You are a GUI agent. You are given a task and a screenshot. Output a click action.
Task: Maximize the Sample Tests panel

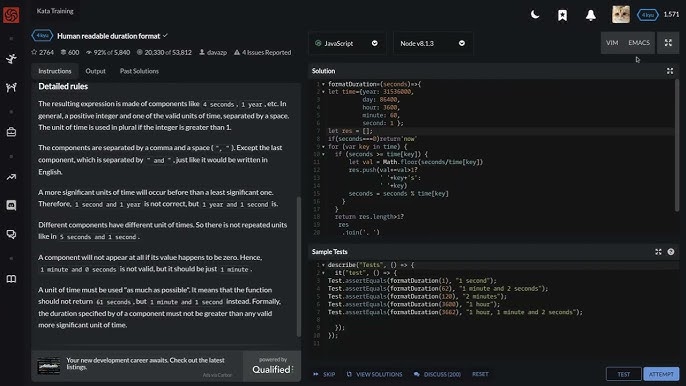point(658,252)
